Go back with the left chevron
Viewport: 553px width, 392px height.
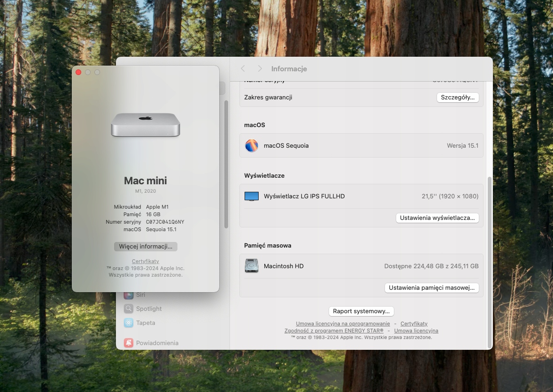(243, 68)
